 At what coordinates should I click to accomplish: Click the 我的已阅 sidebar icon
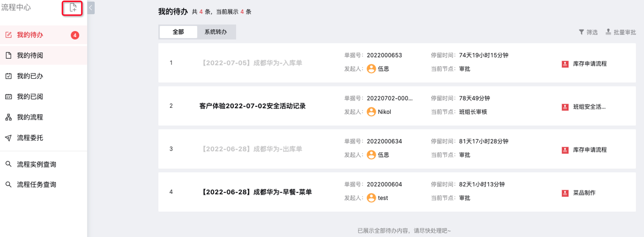pos(8,96)
